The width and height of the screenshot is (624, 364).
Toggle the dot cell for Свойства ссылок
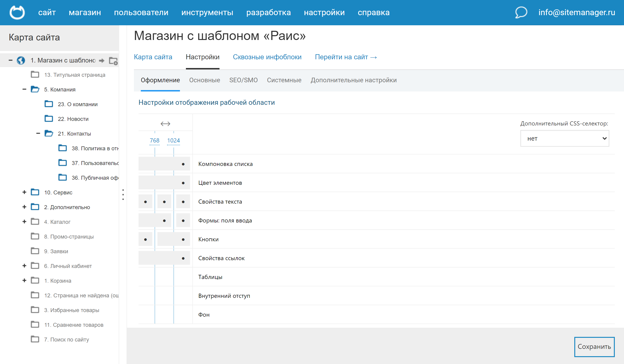click(x=183, y=259)
